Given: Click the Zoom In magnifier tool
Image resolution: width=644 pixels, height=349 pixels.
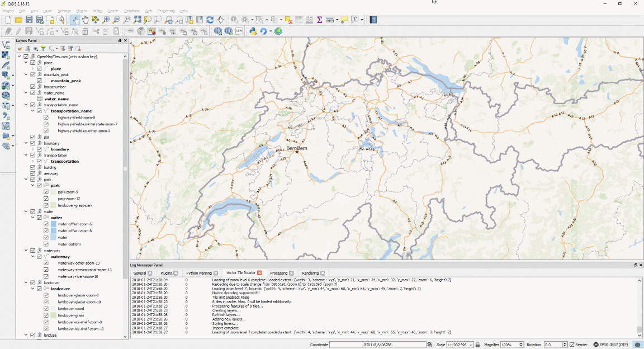Looking at the screenshot, I should tap(106, 20).
